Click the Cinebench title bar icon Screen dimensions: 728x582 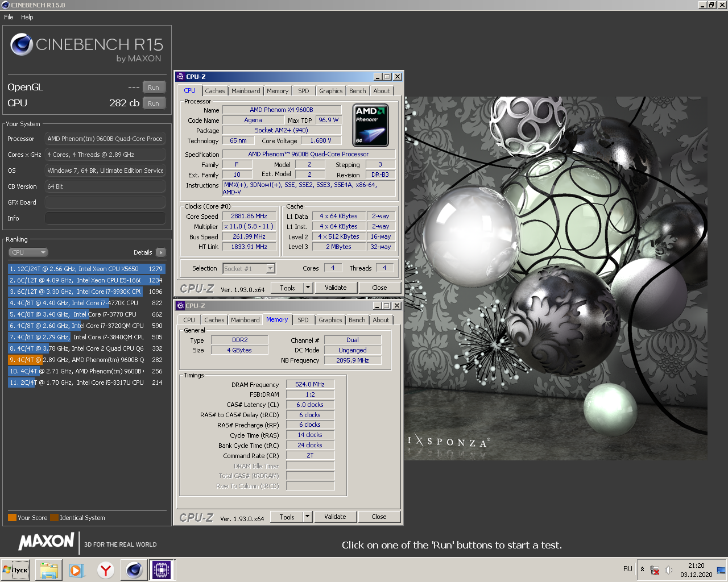tap(5, 5)
